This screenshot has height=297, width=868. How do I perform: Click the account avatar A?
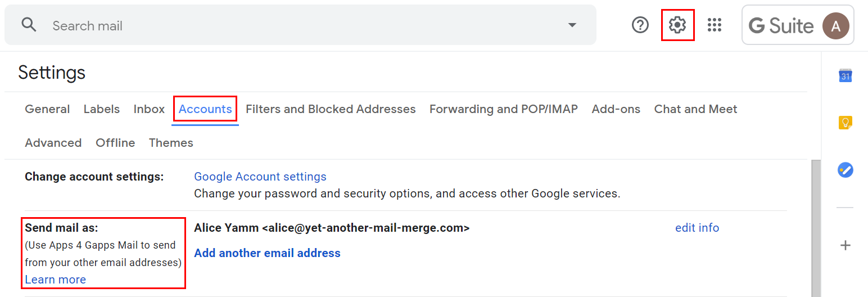(x=835, y=26)
